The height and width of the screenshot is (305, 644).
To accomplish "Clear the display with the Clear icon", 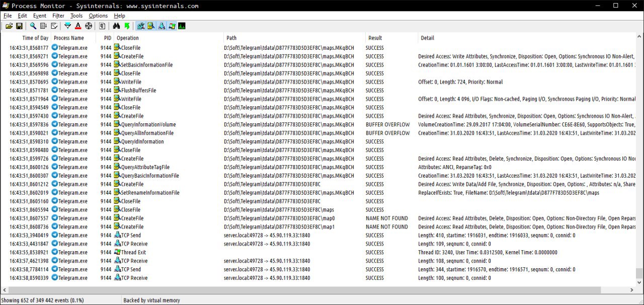I will click(x=54, y=26).
